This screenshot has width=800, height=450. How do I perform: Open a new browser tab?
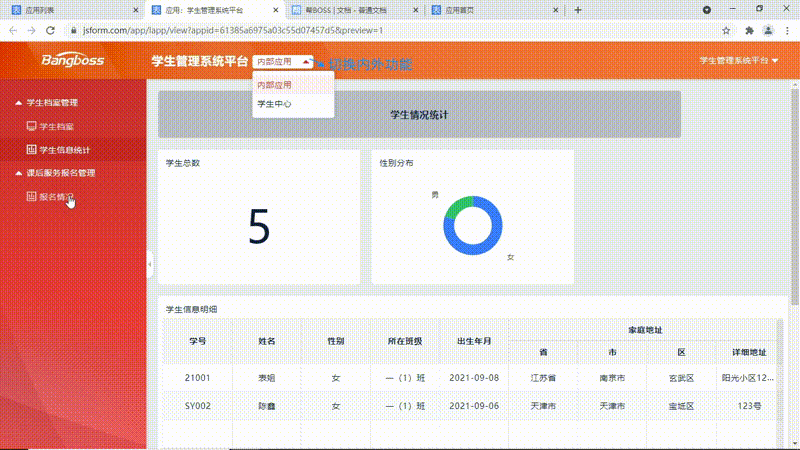click(578, 10)
